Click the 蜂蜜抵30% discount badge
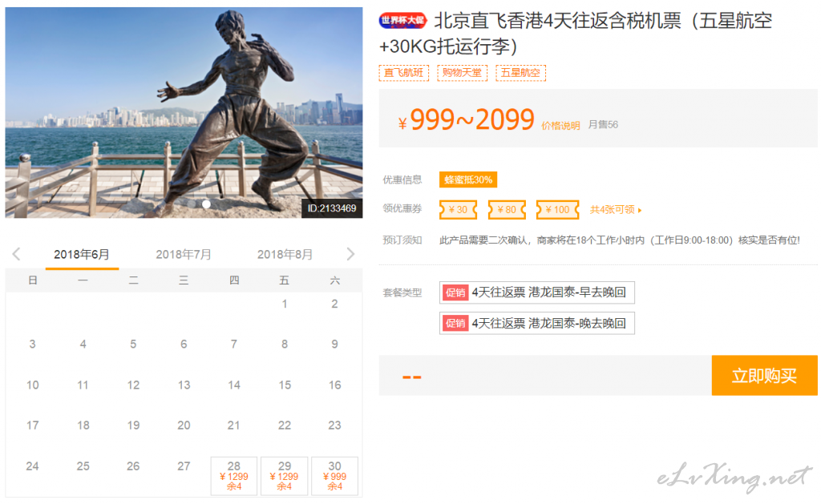821x504 pixels. pyautogui.click(x=468, y=180)
